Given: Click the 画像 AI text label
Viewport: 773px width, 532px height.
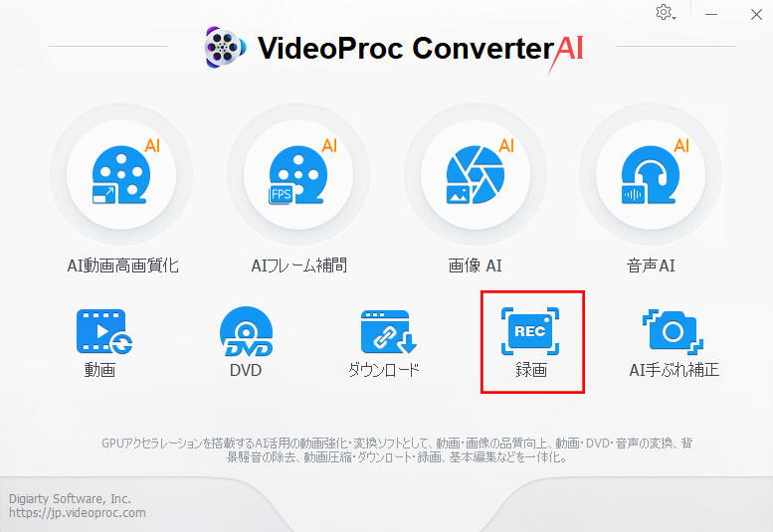Looking at the screenshot, I should click(x=475, y=266).
